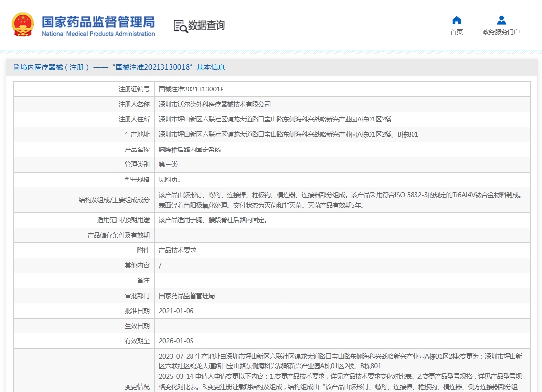Select registration number value 国械注准20213130018
Viewport: 542px width, 392px height.
tap(191, 89)
